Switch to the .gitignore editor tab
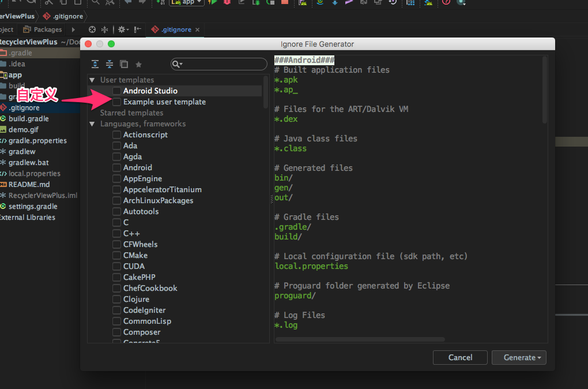The image size is (588, 389). (x=176, y=29)
